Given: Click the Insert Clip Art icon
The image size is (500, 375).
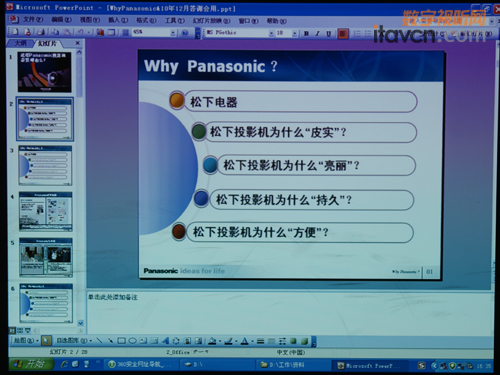Looking at the screenshot, I should [187, 341].
